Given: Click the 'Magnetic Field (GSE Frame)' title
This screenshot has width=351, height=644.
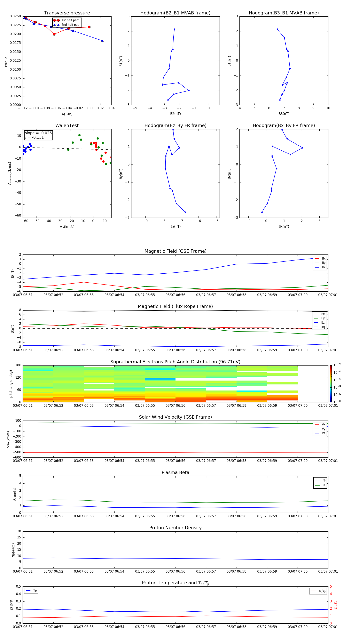Looking at the screenshot, I should click(175, 251).
